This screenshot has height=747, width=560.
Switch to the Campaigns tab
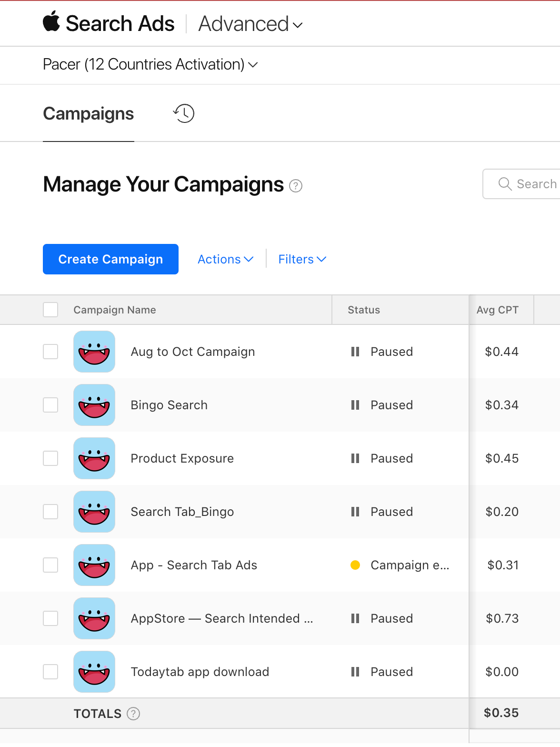point(89,114)
